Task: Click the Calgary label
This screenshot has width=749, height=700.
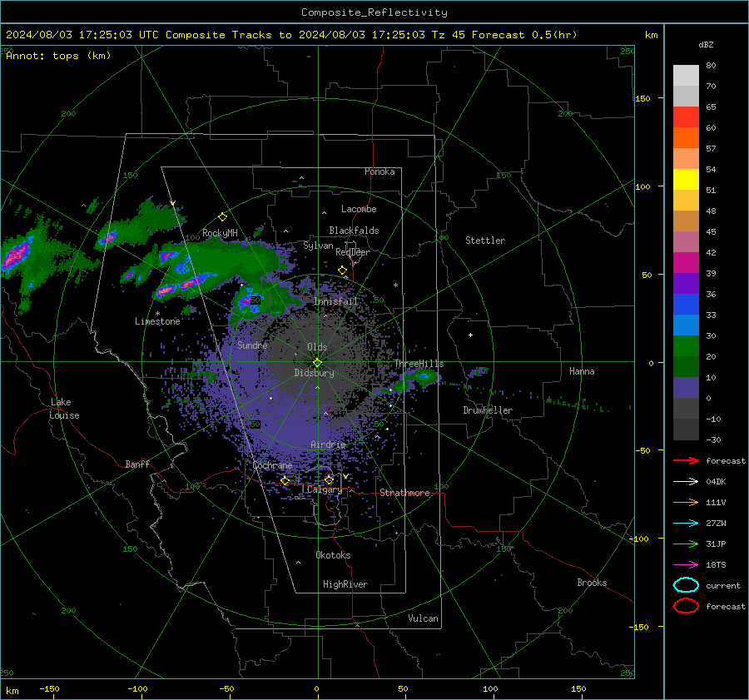Action: 325,489
